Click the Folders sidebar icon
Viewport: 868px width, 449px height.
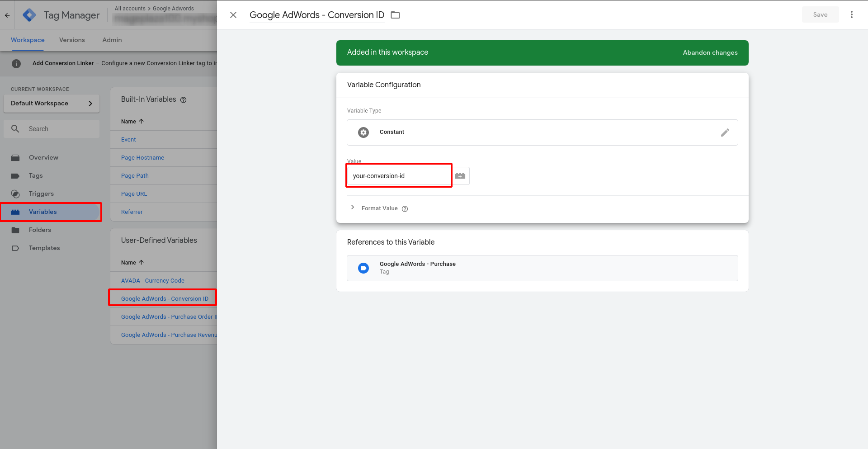tap(15, 230)
